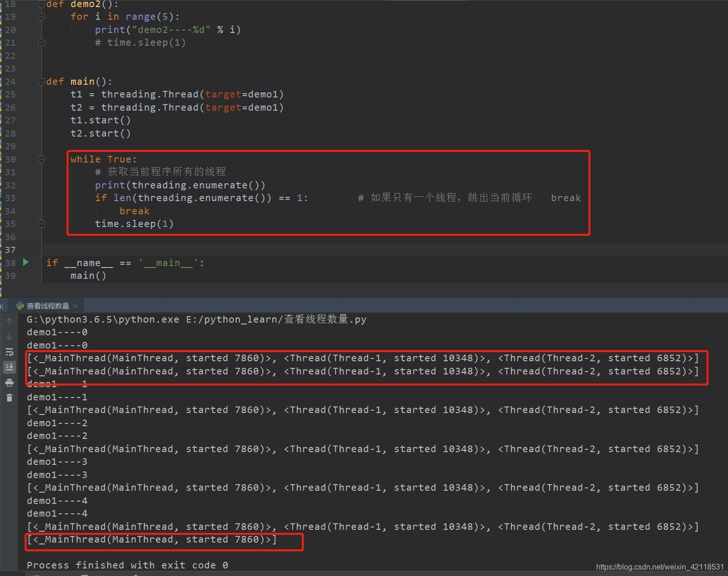Click the down arrow in console toolbar

click(x=9, y=337)
